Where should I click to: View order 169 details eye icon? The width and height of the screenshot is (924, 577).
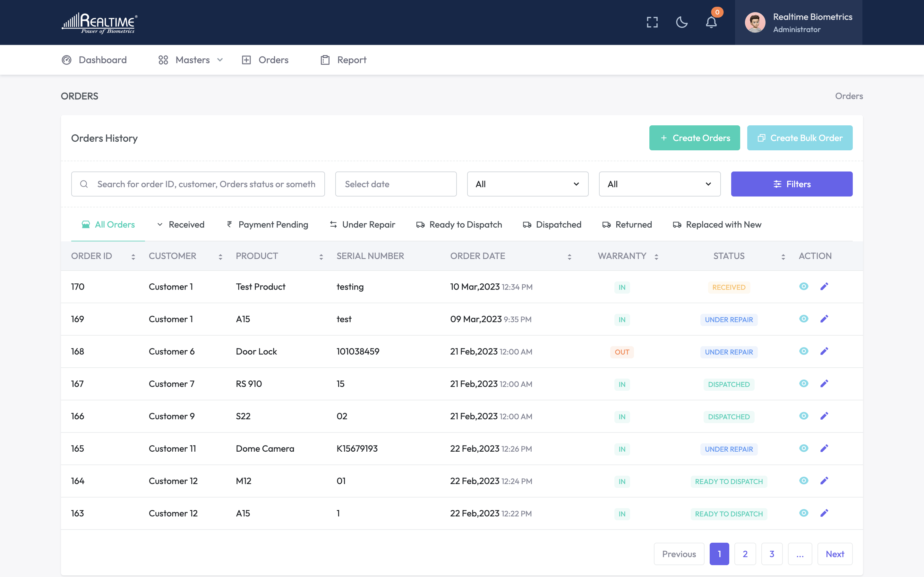pos(803,319)
